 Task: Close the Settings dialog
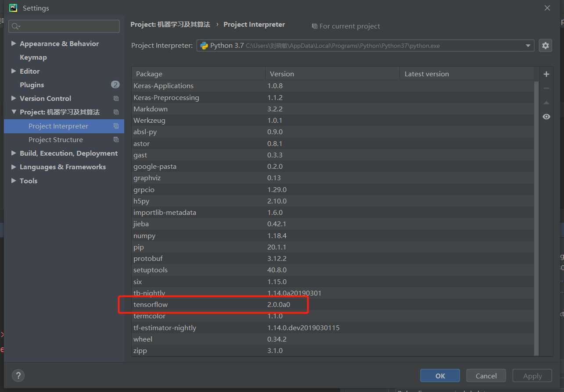coord(547,8)
